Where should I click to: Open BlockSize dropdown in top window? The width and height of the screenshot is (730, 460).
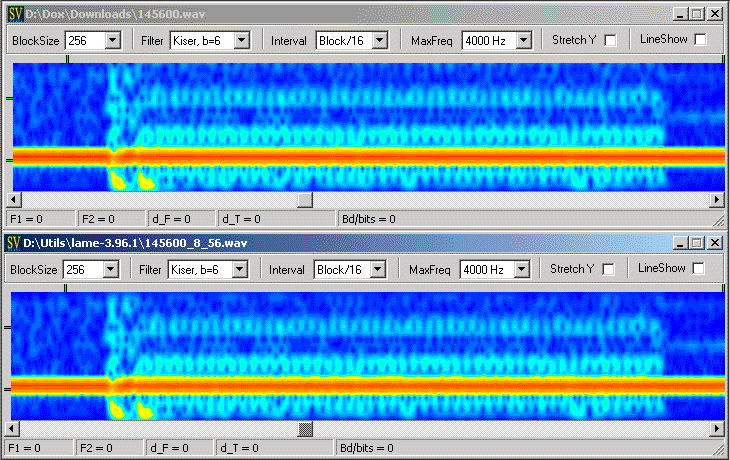(x=112, y=40)
